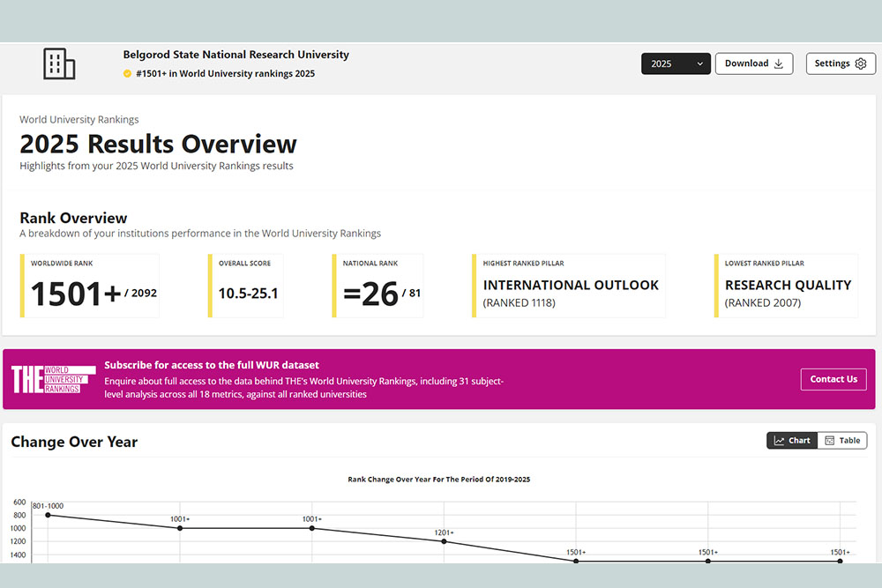Click the Belgorod State National Research University title
Screen dimensions: 882x588
point(236,55)
